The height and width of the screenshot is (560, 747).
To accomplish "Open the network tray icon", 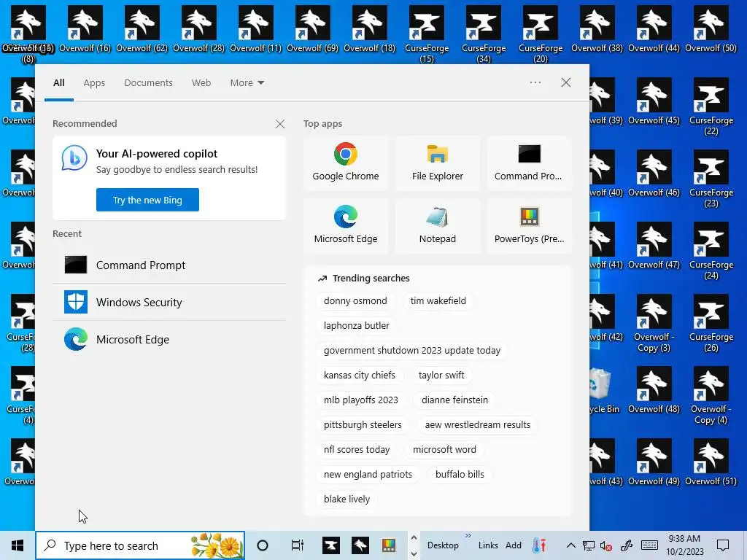I will [x=589, y=545].
